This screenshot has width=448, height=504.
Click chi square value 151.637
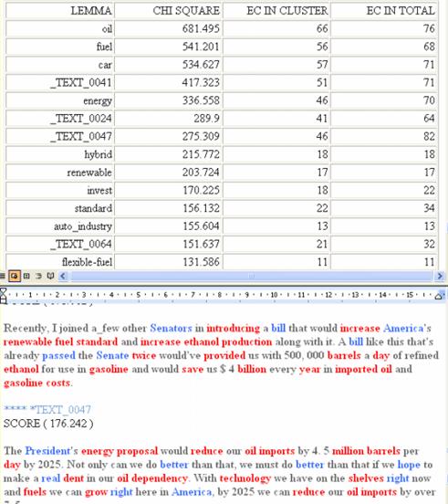201,245
